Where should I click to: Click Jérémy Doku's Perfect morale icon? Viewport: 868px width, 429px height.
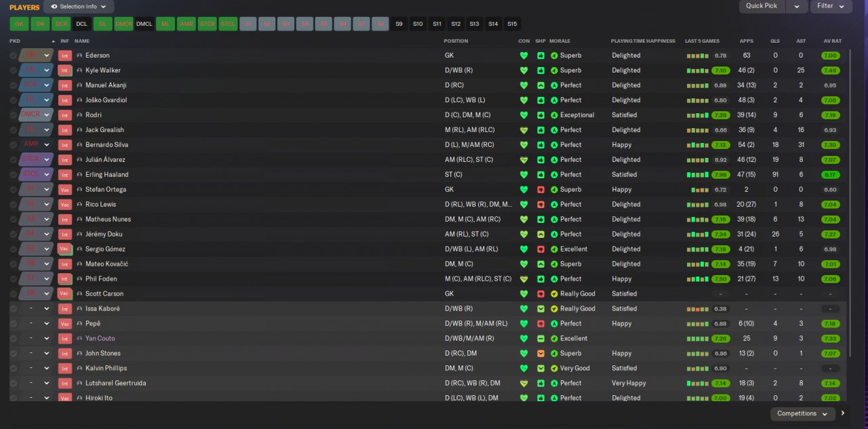coord(554,234)
